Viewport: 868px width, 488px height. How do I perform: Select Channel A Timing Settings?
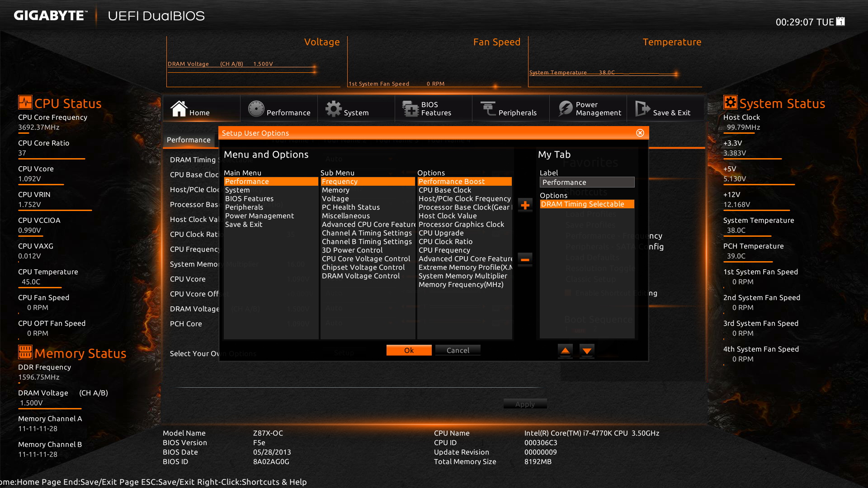[368, 233]
